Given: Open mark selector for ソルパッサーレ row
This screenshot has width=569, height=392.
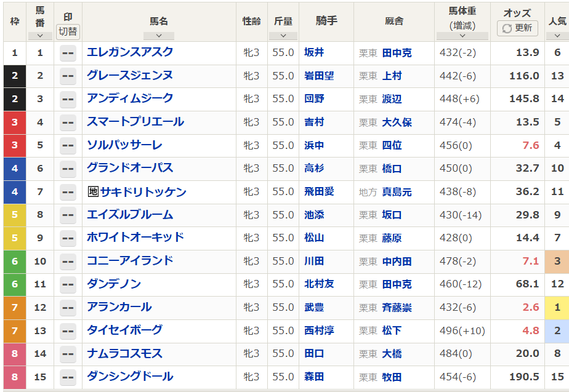Looking at the screenshot, I should (x=68, y=146).
